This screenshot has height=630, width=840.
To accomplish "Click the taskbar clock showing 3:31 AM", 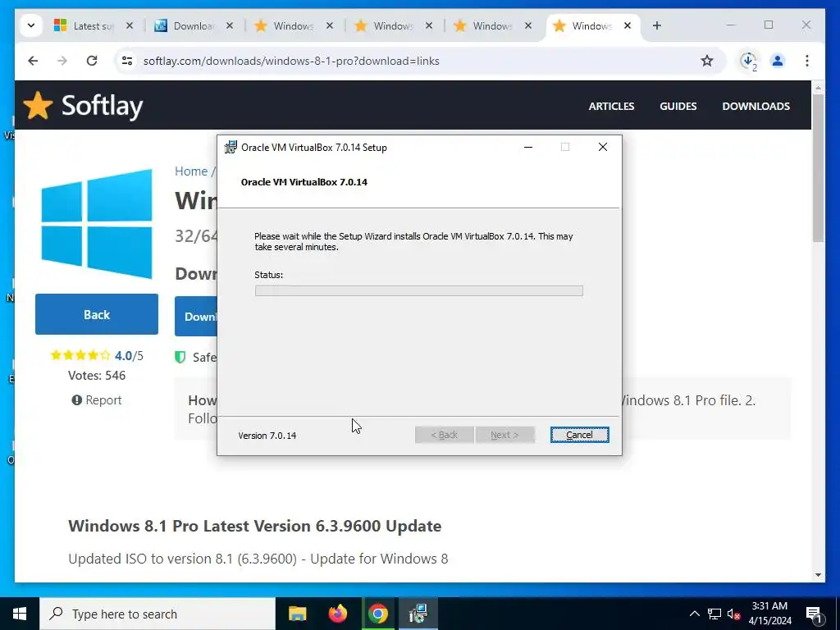I will (769, 614).
